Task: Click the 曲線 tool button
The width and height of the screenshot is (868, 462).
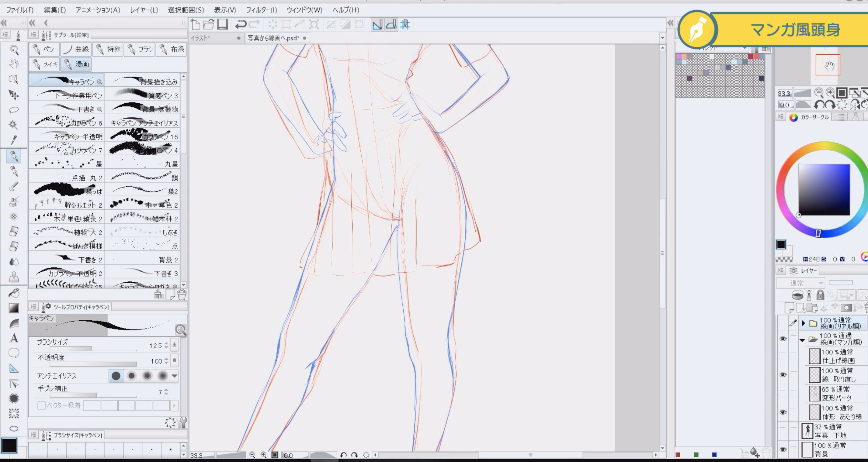Action: click(x=76, y=49)
